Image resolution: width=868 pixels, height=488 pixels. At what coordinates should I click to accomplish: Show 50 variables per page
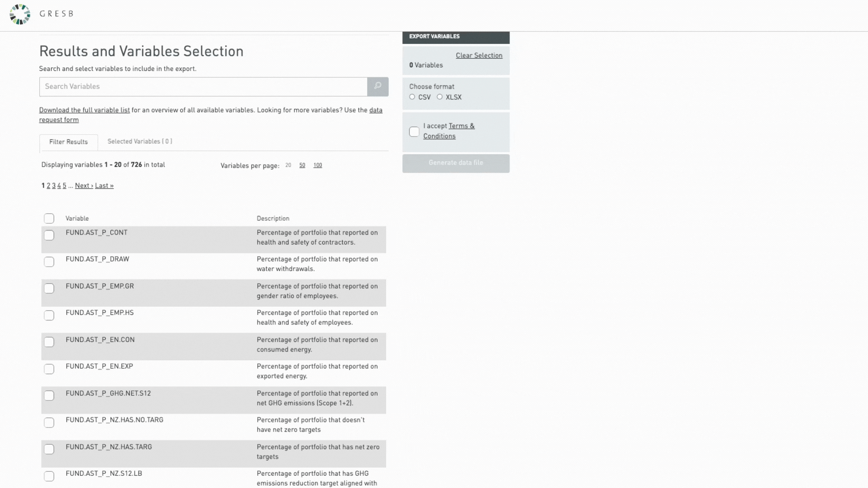302,165
